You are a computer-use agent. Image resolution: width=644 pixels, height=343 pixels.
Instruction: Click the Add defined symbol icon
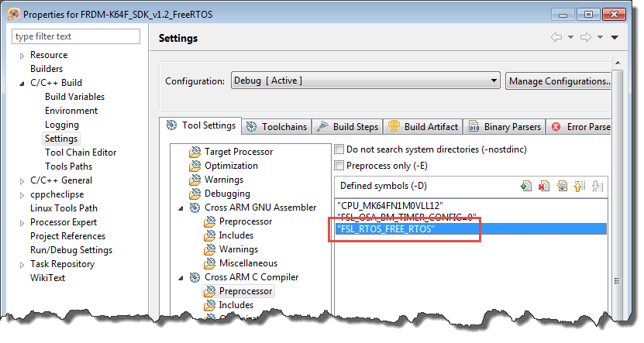click(527, 186)
